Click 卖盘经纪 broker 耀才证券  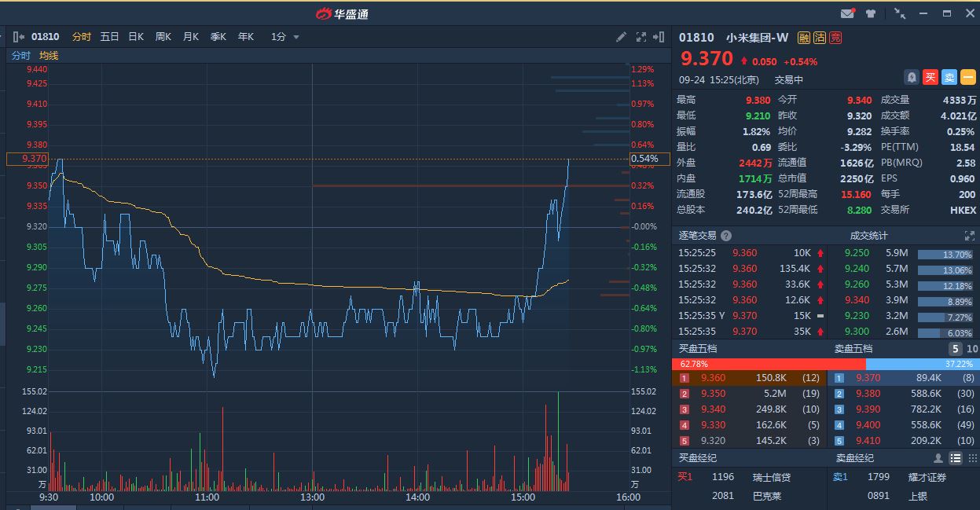click(x=928, y=477)
